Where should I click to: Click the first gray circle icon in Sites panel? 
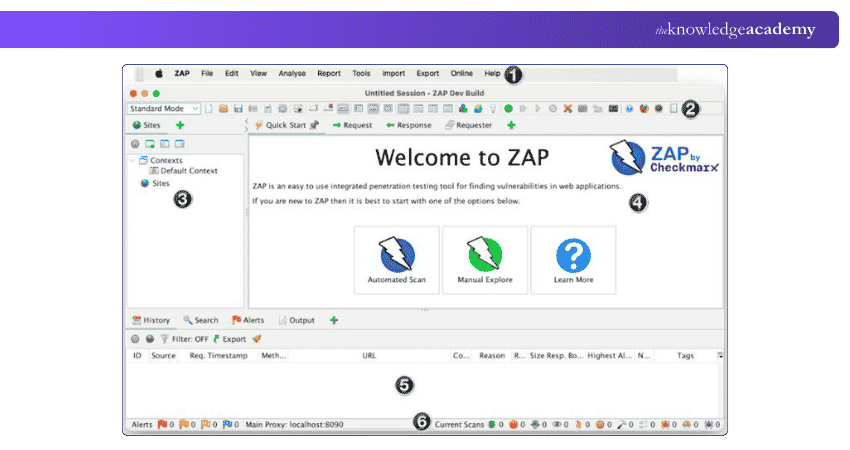(x=135, y=144)
